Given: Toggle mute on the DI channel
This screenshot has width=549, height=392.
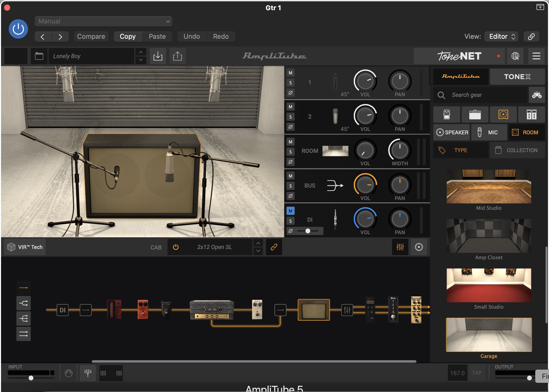Looking at the screenshot, I should coord(290,211).
